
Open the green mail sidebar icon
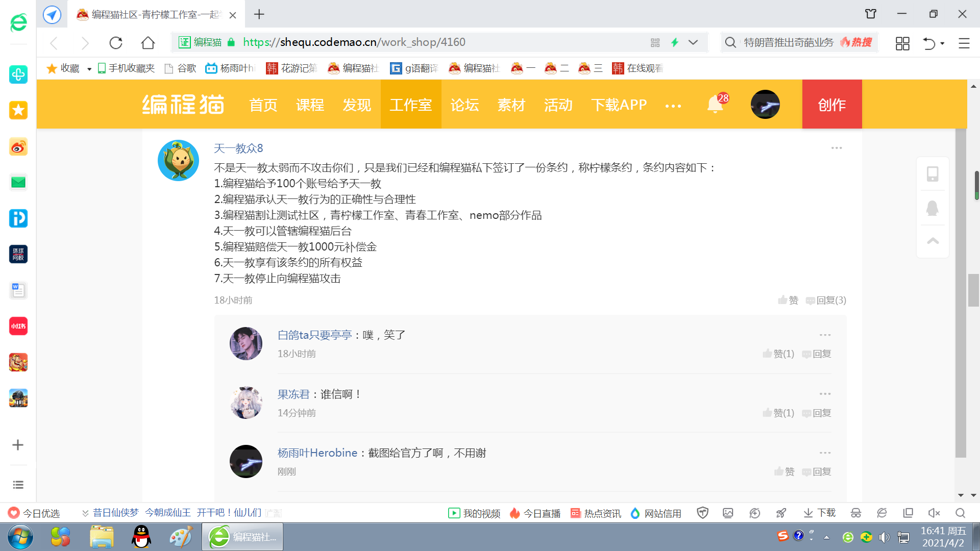tap(18, 182)
